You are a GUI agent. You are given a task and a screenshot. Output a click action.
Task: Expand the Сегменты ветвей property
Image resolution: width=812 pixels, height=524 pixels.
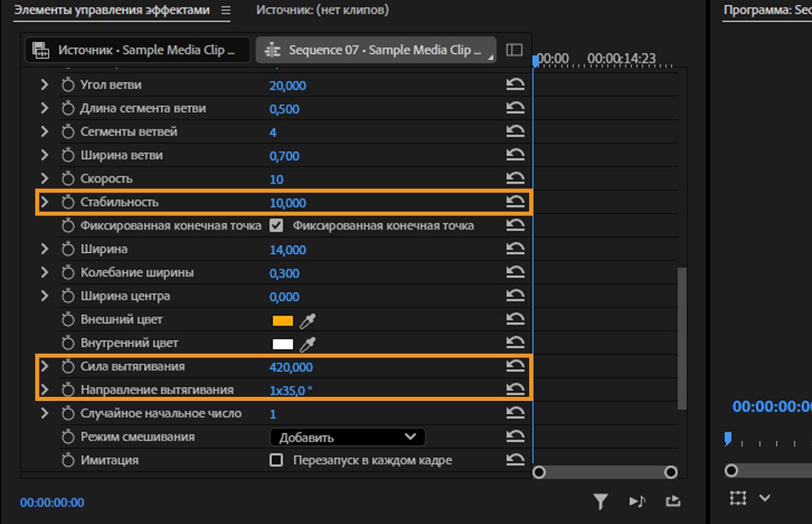click(45, 132)
